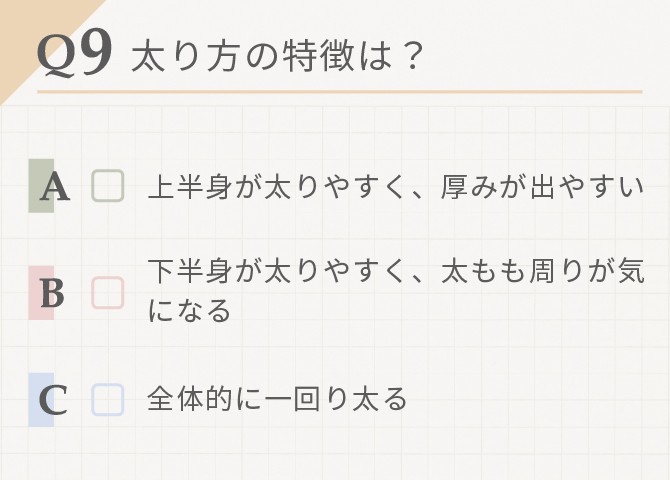Click the question mark ending the title
Viewport: 670px width, 480px height.
[412, 56]
